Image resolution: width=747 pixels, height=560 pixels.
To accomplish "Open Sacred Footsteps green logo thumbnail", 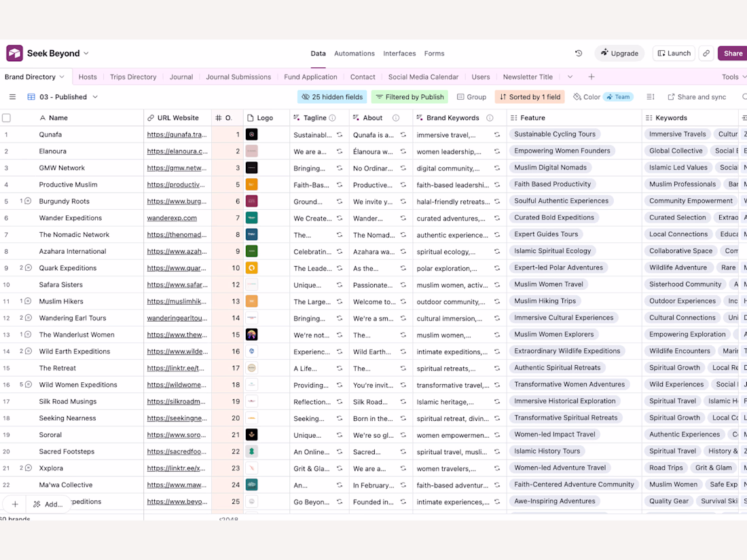I will click(251, 451).
